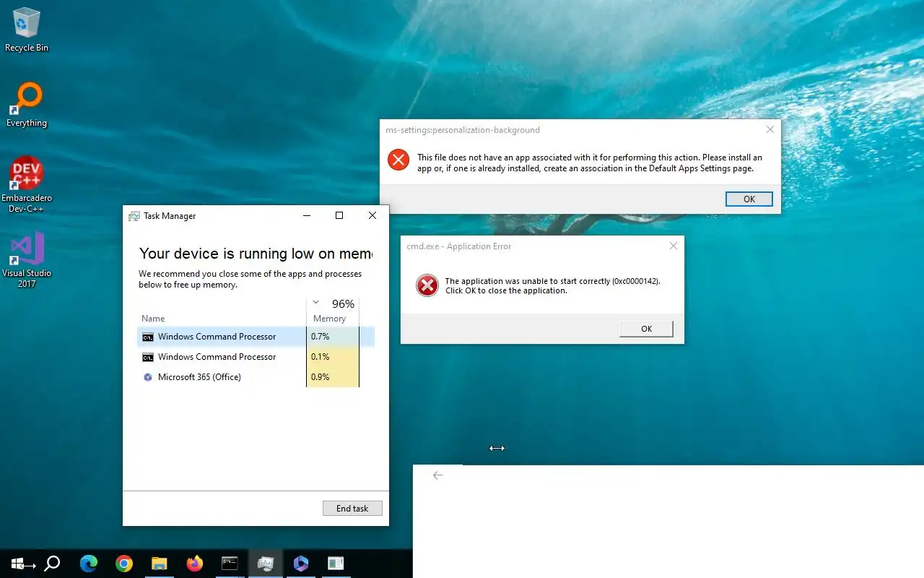Click sort chevron above 96% memory
Image resolution: width=924 pixels, height=578 pixels.
[315, 303]
